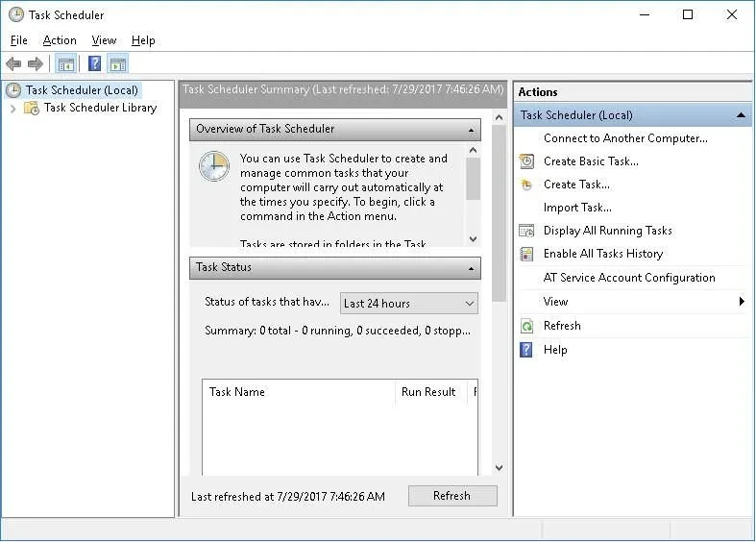Click the Display All Running Tasks icon
The image size is (756, 542).
point(526,231)
